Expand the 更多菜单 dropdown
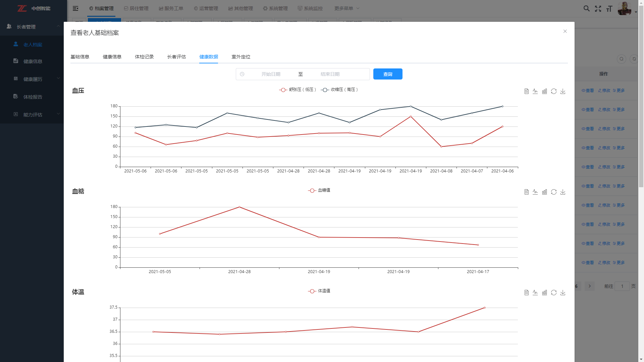644x362 pixels. coord(347,8)
